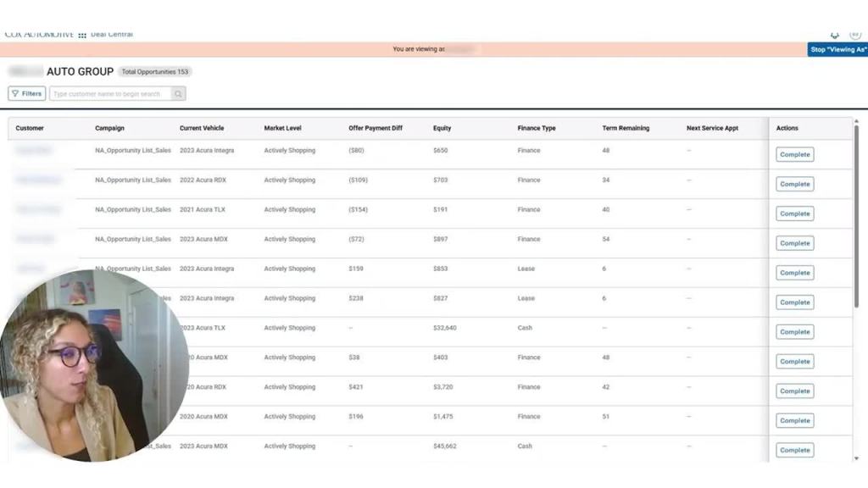Sort by the Customer column header

click(x=30, y=128)
